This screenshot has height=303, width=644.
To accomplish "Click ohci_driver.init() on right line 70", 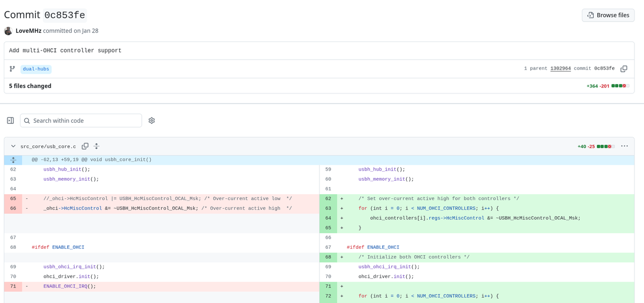I will click(386, 277).
